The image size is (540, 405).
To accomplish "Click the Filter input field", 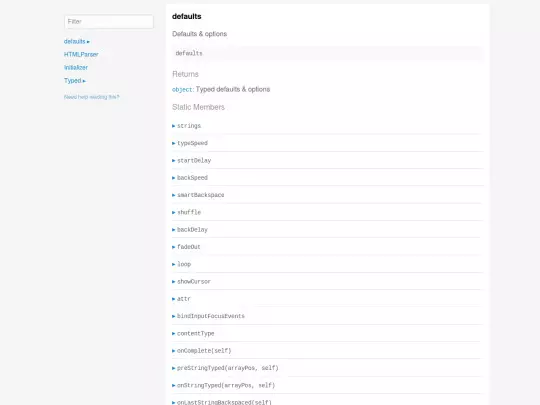I will click(x=109, y=22).
